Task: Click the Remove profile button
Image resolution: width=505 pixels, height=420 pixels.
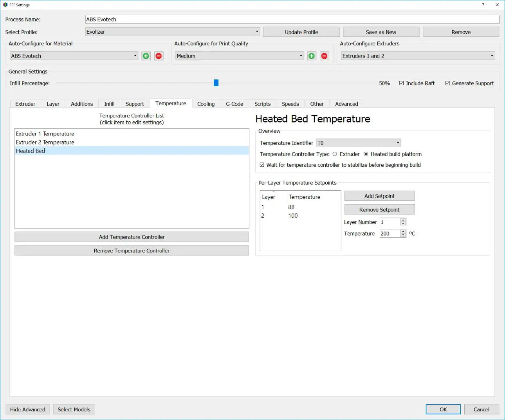Action: point(461,32)
